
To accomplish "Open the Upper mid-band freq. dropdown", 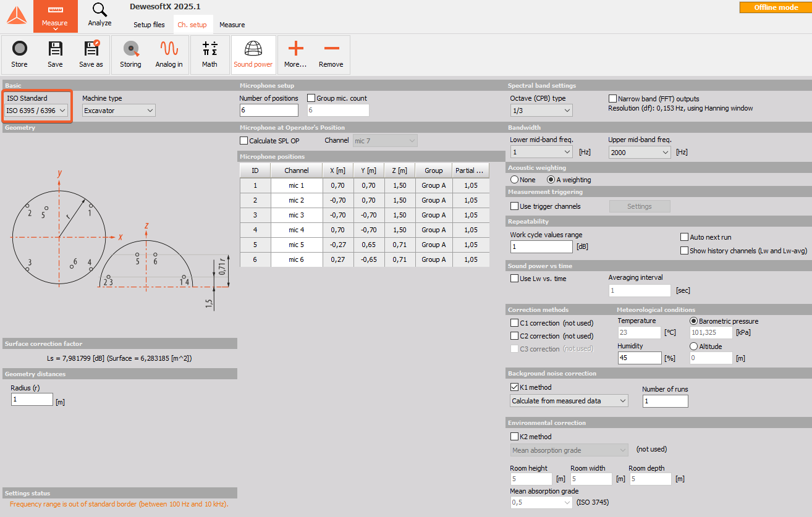I will (x=640, y=152).
